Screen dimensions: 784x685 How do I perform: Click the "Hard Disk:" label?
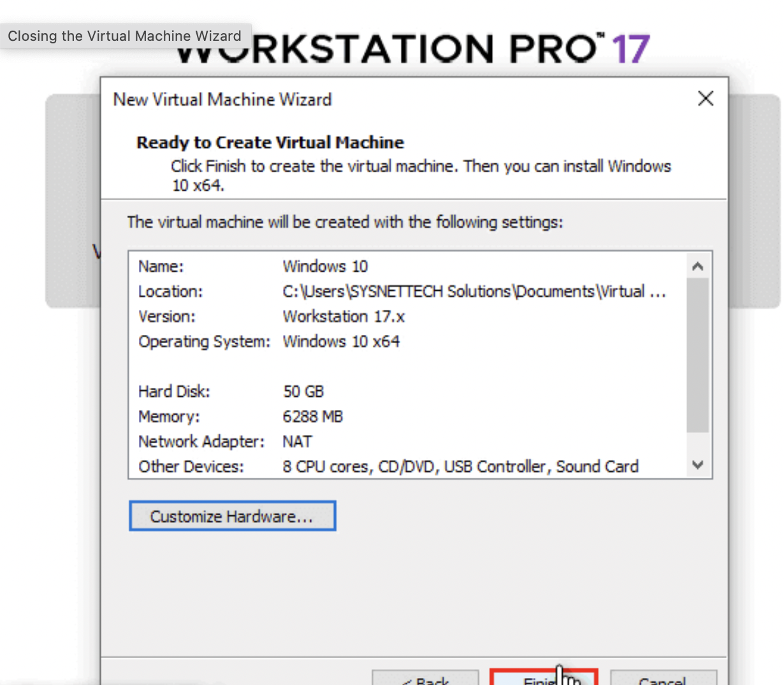(x=174, y=391)
